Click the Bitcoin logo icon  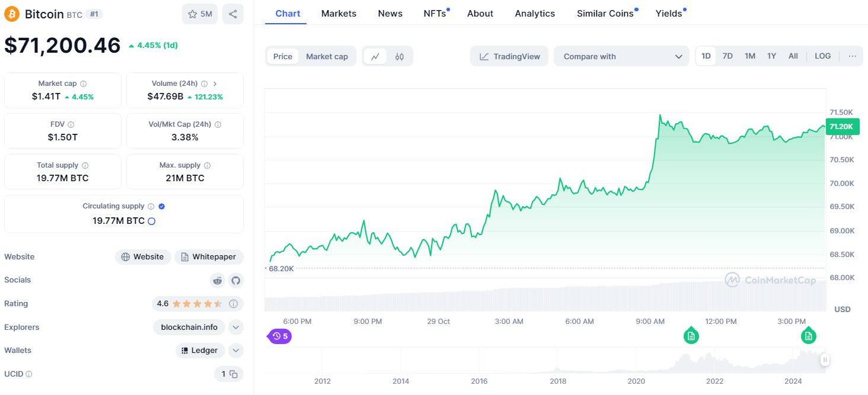click(x=12, y=14)
